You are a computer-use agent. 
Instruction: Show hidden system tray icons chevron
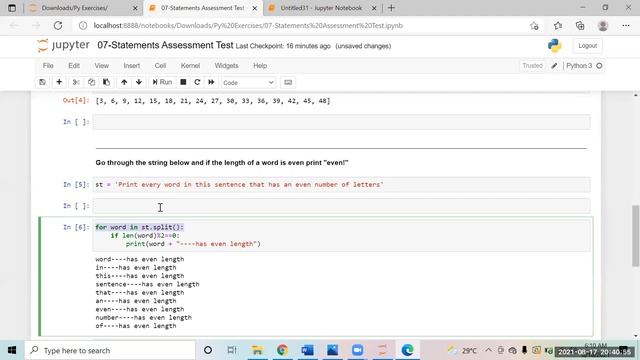click(488, 350)
